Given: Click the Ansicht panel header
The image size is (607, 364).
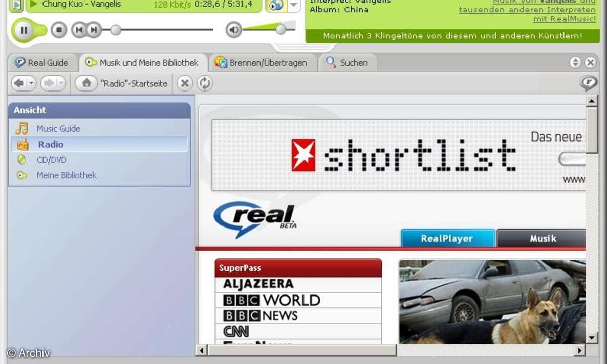Looking at the screenshot, I should pyautogui.click(x=99, y=110).
